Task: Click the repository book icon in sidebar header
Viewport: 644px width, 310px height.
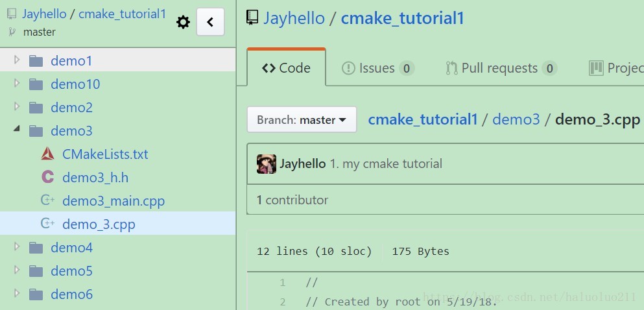Action: coord(12,14)
